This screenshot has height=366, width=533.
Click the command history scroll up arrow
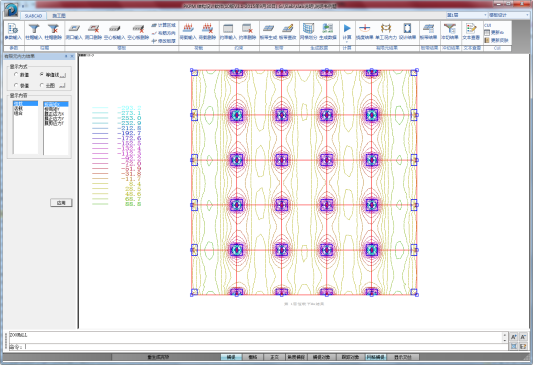click(504, 335)
